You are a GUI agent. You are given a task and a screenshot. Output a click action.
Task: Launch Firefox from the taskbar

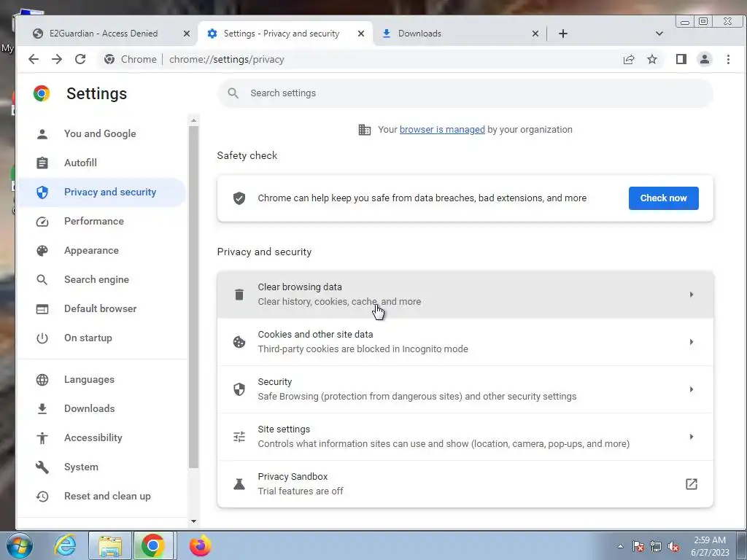coord(200,545)
